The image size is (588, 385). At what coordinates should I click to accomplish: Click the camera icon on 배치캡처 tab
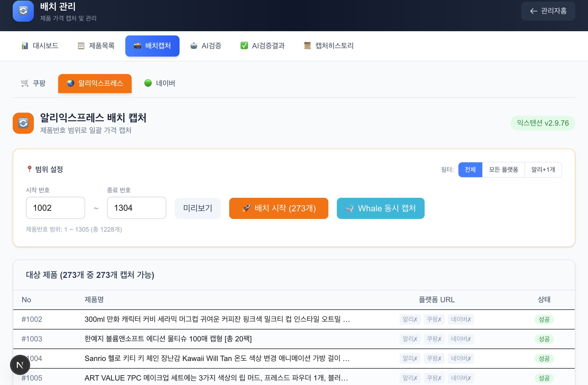coord(138,45)
